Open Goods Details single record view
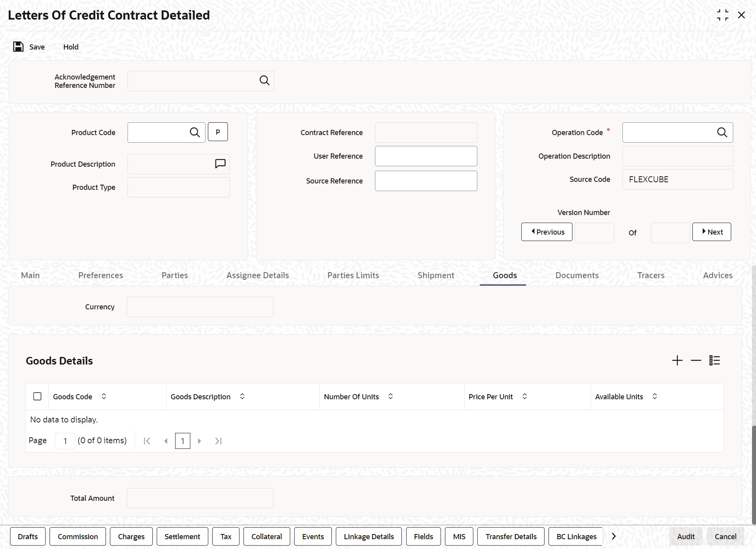 pos(714,361)
